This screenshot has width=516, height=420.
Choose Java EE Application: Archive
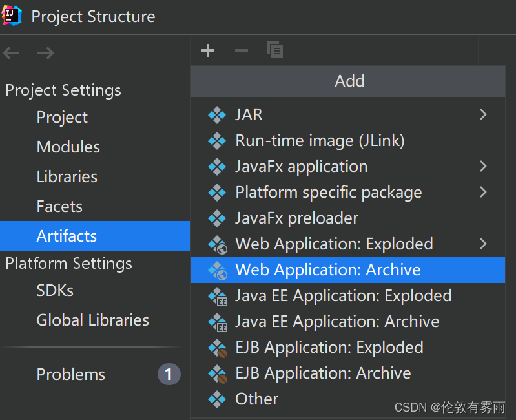[348, 322]
